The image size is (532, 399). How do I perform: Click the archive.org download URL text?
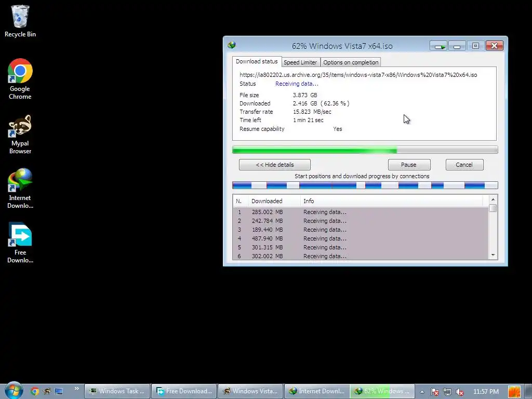[x=358, y=75]
